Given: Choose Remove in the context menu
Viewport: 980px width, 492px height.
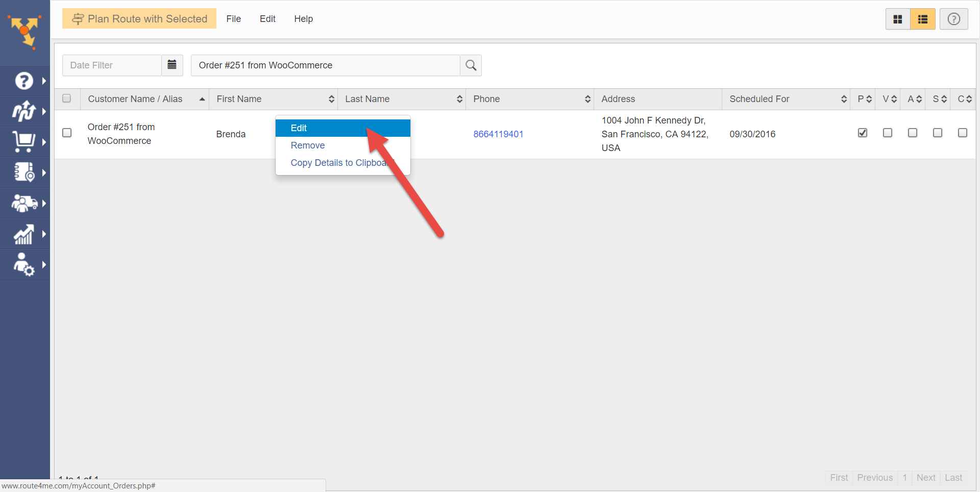Looking at the screenshot, I should [x=308, y=145].
